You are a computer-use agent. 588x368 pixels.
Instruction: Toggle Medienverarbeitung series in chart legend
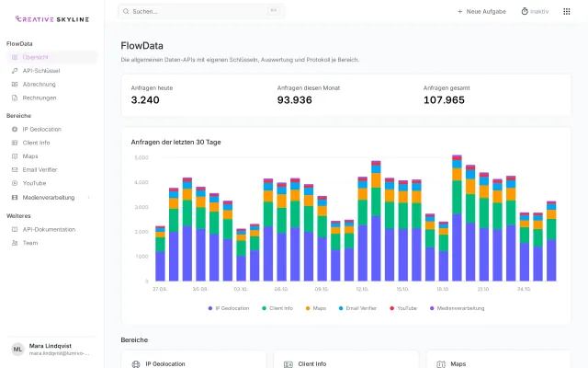[x=458, y=308]
